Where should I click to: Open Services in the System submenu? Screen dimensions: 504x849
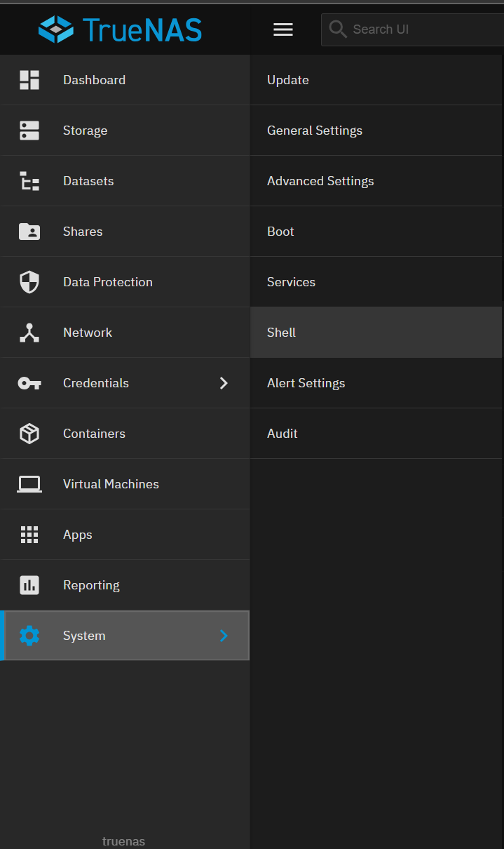point(291,282)
